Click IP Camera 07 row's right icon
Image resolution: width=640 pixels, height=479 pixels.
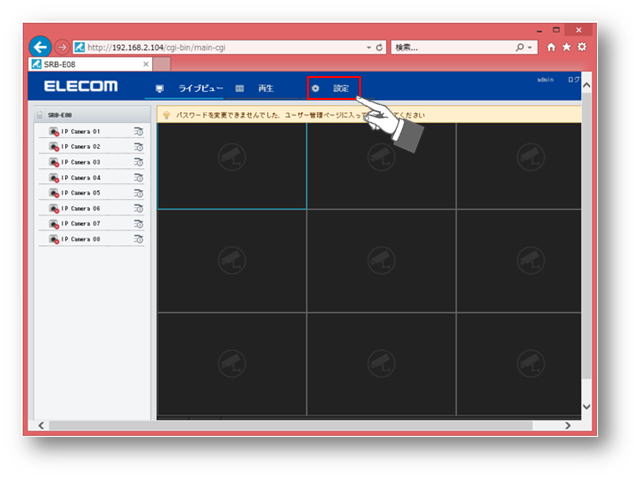(139, 224)
